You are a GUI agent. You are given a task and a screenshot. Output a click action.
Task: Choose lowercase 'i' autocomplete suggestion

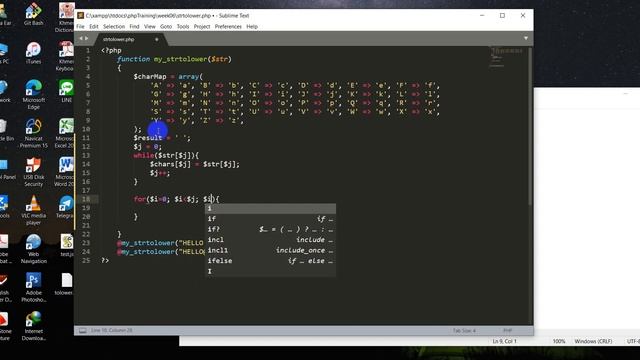pos(270,209)
